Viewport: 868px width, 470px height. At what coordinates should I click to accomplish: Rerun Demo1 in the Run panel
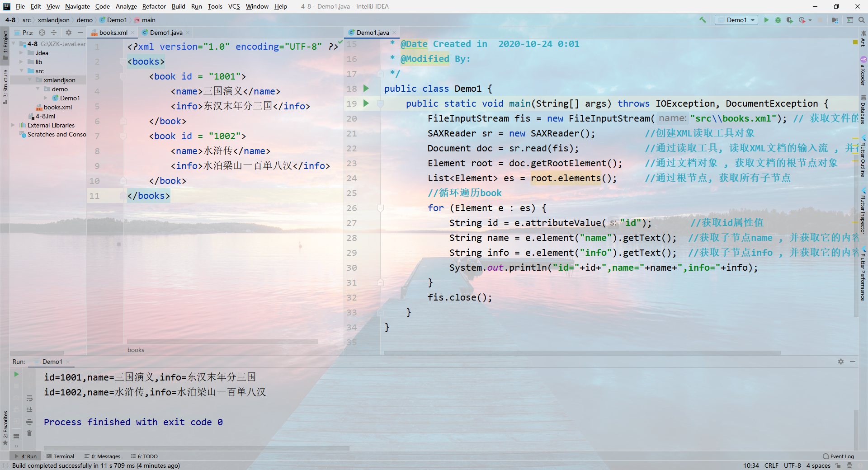16,374
